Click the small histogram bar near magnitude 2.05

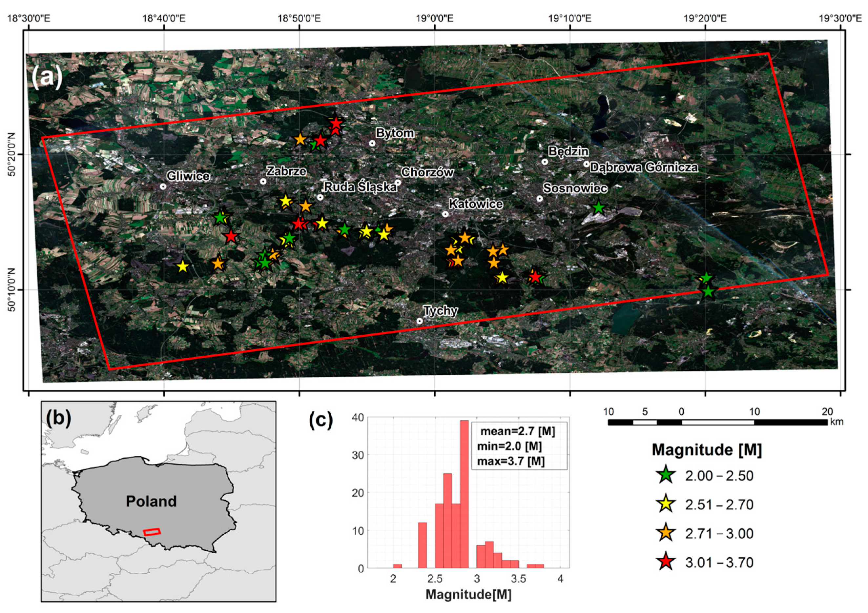[397, 566]
